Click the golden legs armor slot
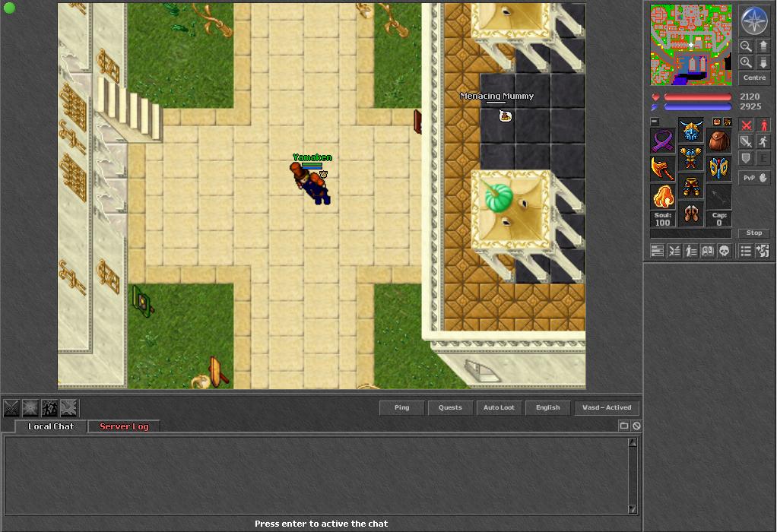Viewport: 777px width, 532px height. (x=691, y=187)
